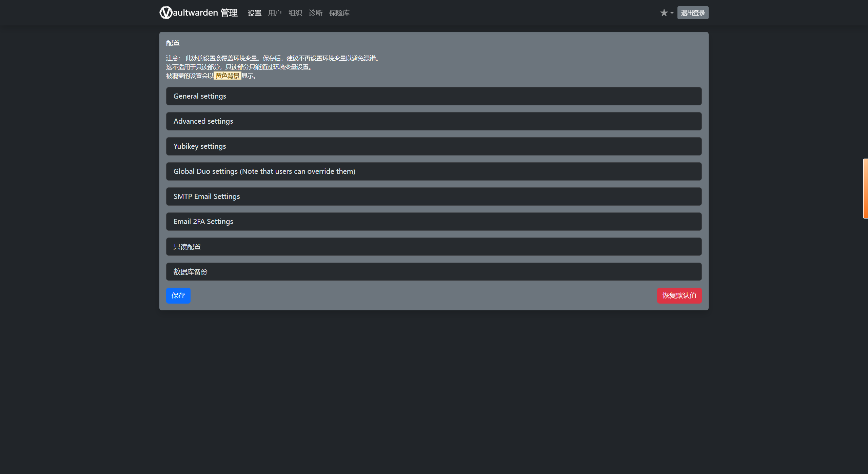Click the red 恢复默认值 reset button

click(679, 295)
